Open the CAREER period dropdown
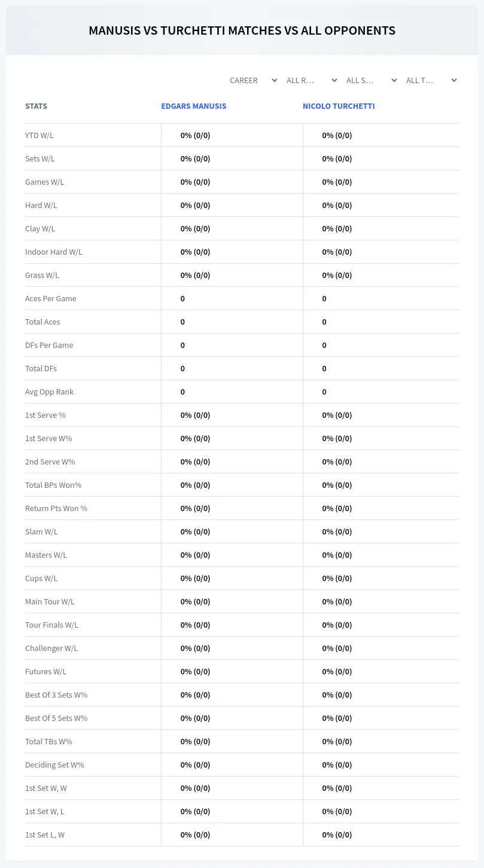This screenshot has width=484, height=868. click(x=253, y=80)
